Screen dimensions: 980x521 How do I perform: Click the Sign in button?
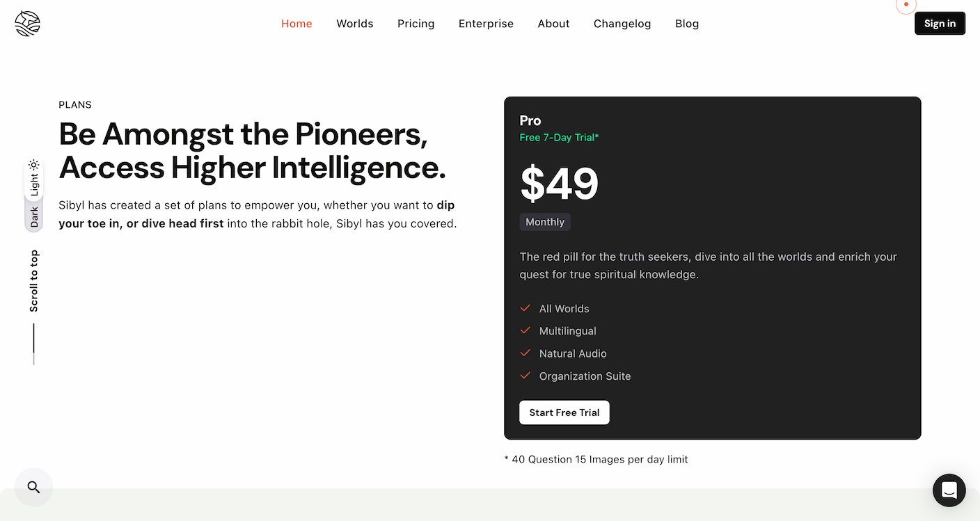click(x=940, y=24)
